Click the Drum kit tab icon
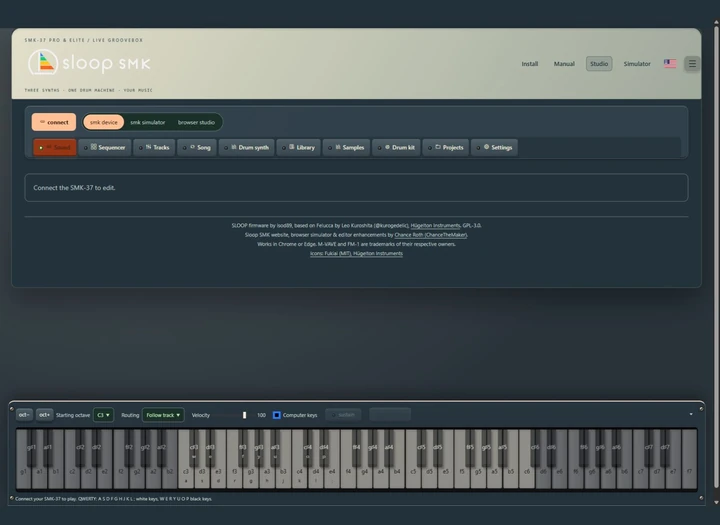Screen dimensions: 720x525 pos(387,147)
